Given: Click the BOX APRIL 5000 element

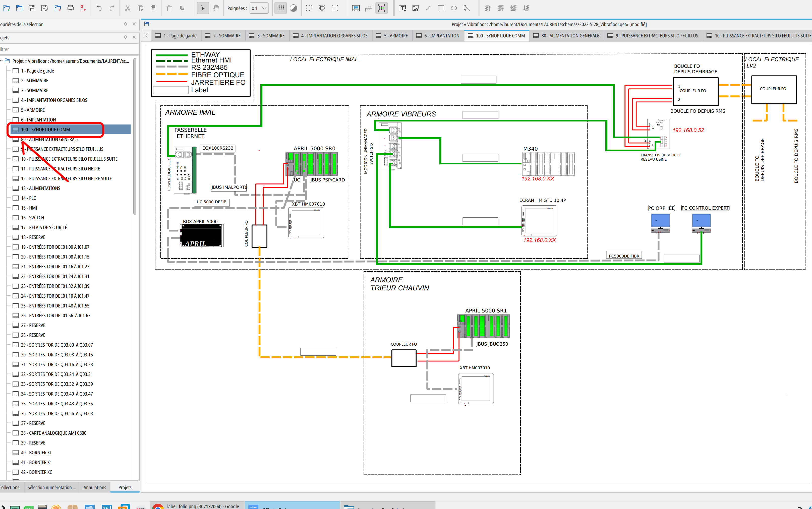Looking at the screenshot, I should coord(201,236).
